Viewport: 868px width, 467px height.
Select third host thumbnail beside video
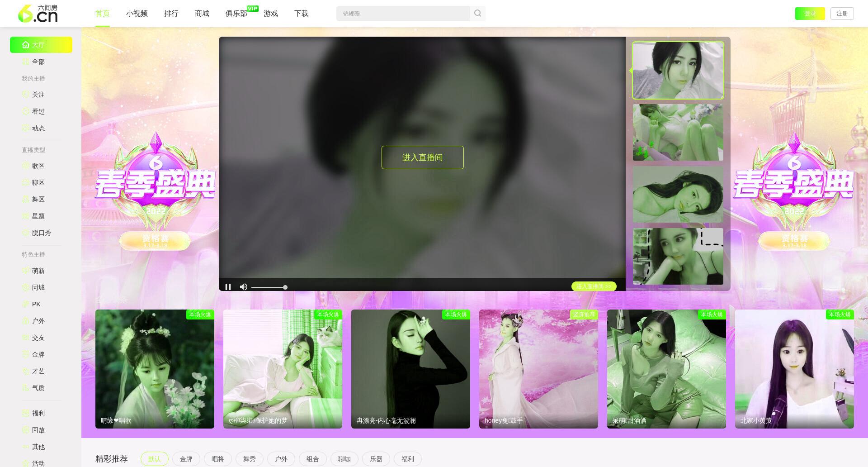tap(678, 194)
